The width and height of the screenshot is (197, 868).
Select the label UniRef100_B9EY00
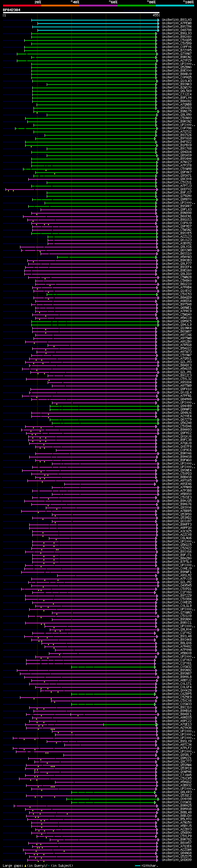[x=177, y=71]
